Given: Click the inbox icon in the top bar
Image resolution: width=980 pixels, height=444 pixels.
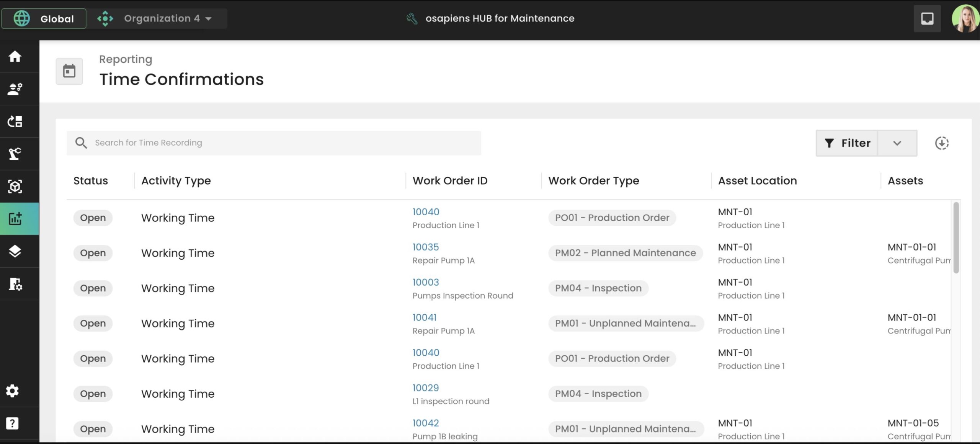Looking at the screenshot, I should point(927,18).
